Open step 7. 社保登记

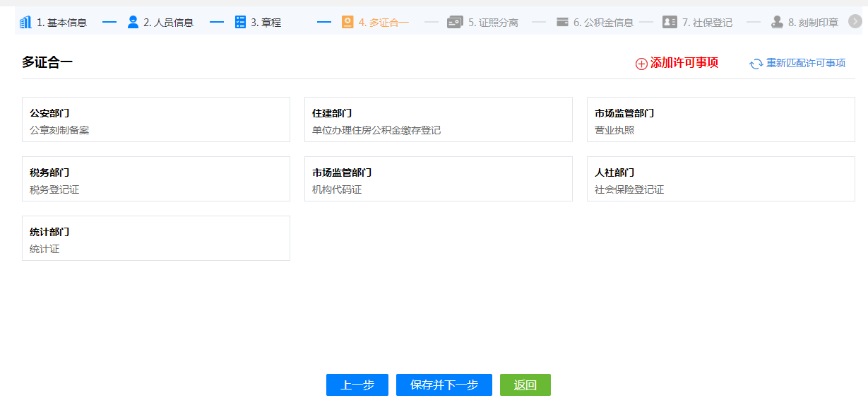point(708,23)
